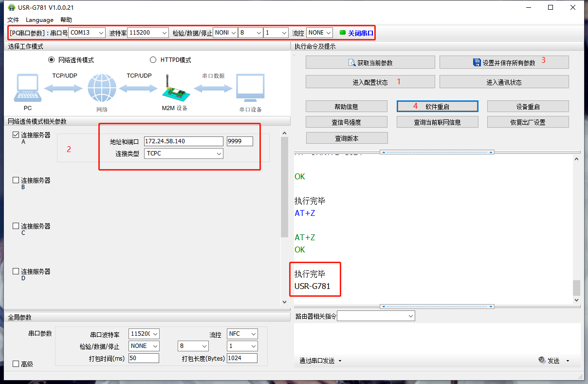Enable the 高级 checkbox

click(16, 364)
